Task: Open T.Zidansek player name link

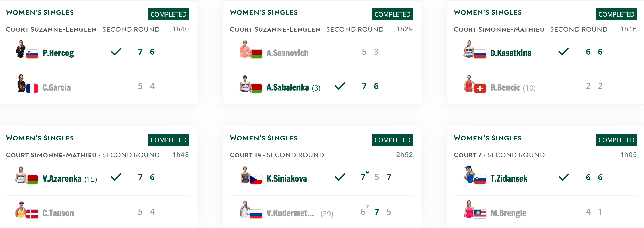Action: pos(509,179)
